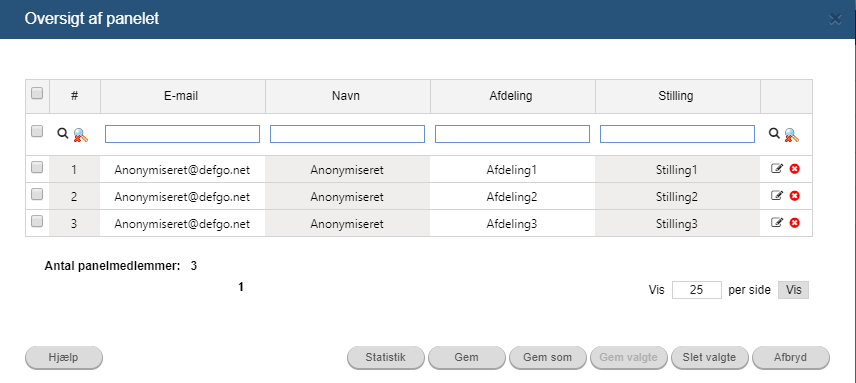Edit the Afdeling2 member entry
Screen dimensions: 856x383
[x=777, y=196]
